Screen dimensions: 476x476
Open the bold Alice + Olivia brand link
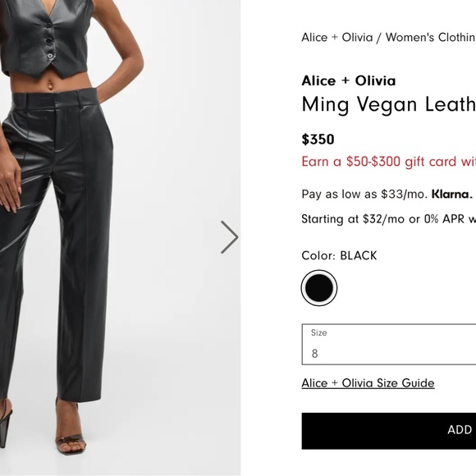tap(349, 80)
